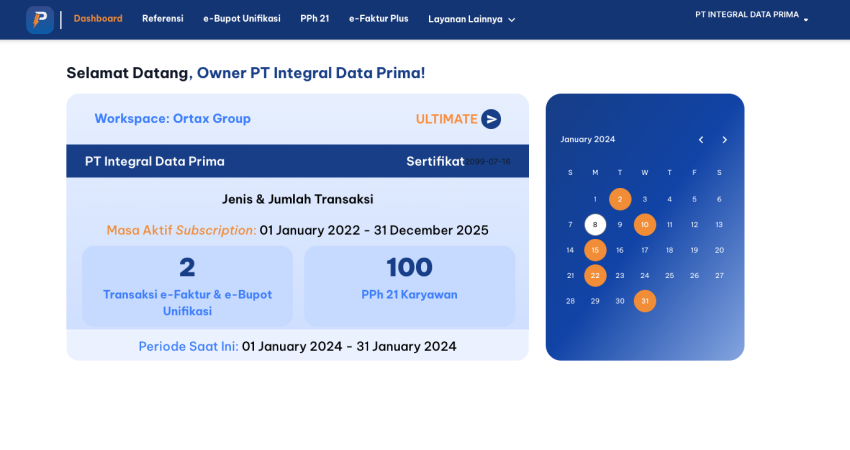The width and height of the screenshot is (850, 450).
Task: Go to next month in calendar
Action: click(725, 140)
